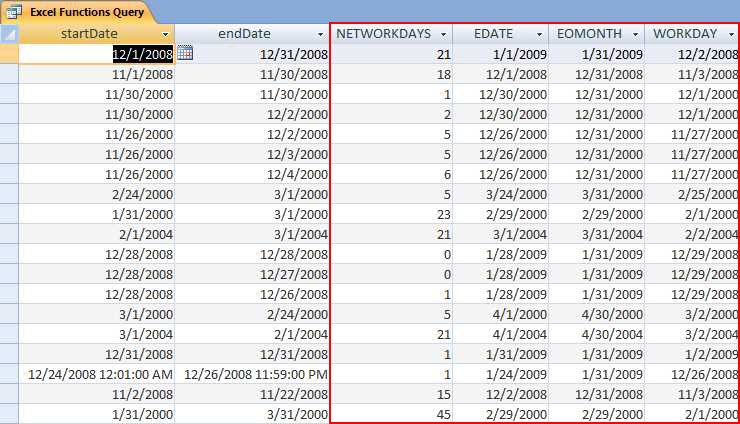The width and height of the screenshot is (740, 424).
Task: Click the select-all box of the datasheet
Action: click(x=9, y=34)
